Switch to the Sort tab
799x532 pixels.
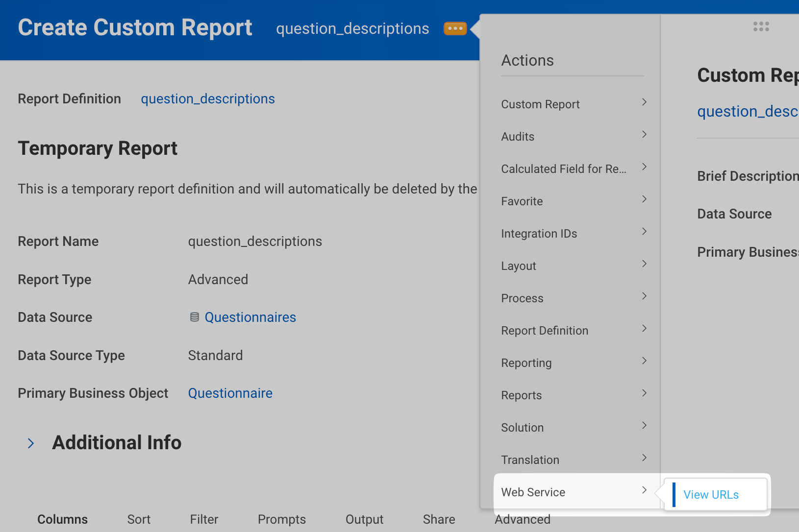coord(139,519)
